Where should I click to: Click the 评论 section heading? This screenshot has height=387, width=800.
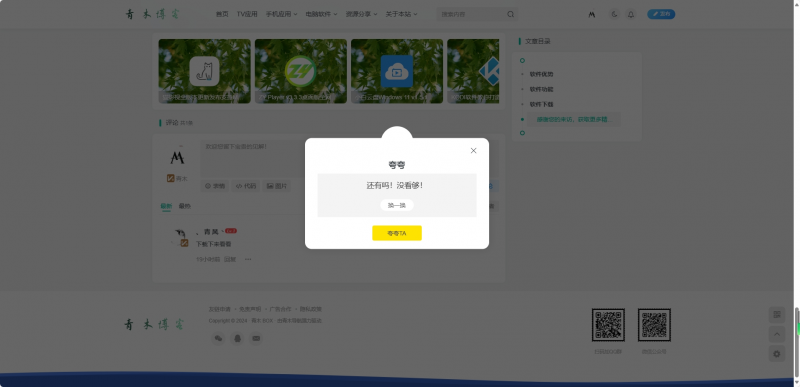172,123
